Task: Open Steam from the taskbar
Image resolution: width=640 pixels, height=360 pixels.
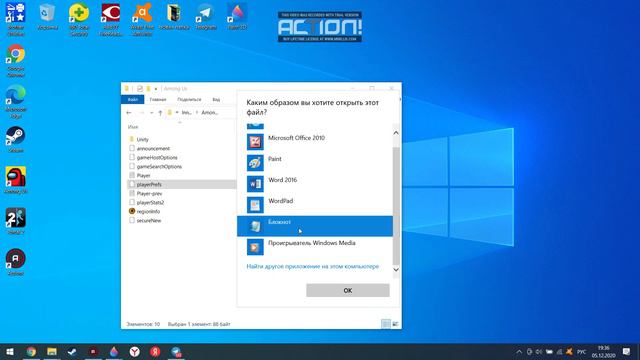Action: [72, 351]
